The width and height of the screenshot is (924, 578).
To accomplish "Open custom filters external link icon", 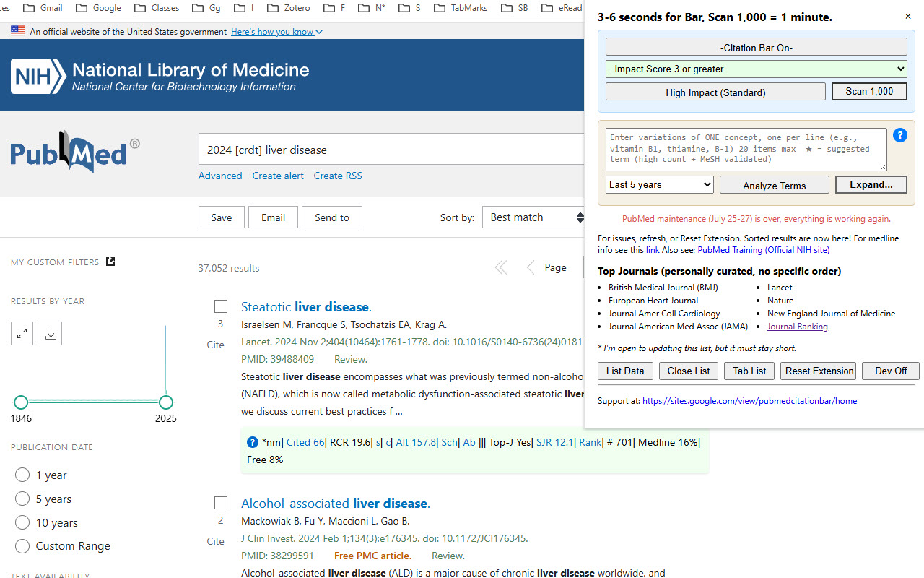I will pyautogui.click(x=110, y=262).
